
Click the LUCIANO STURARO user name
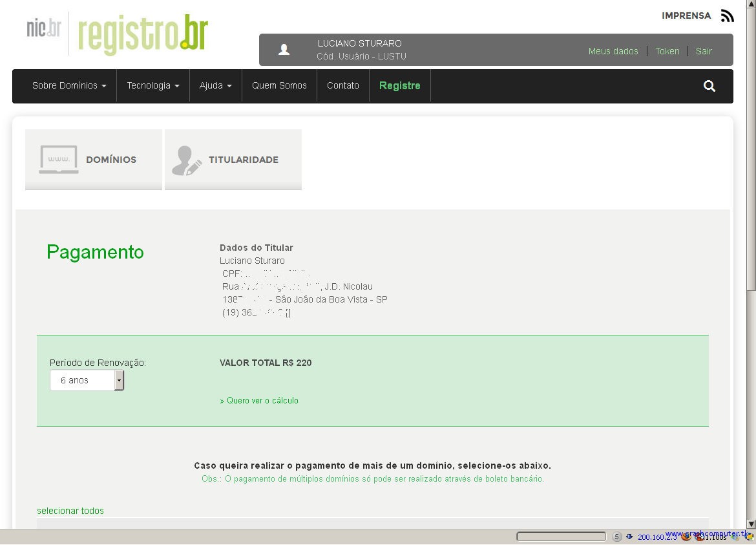coord(359,43)
